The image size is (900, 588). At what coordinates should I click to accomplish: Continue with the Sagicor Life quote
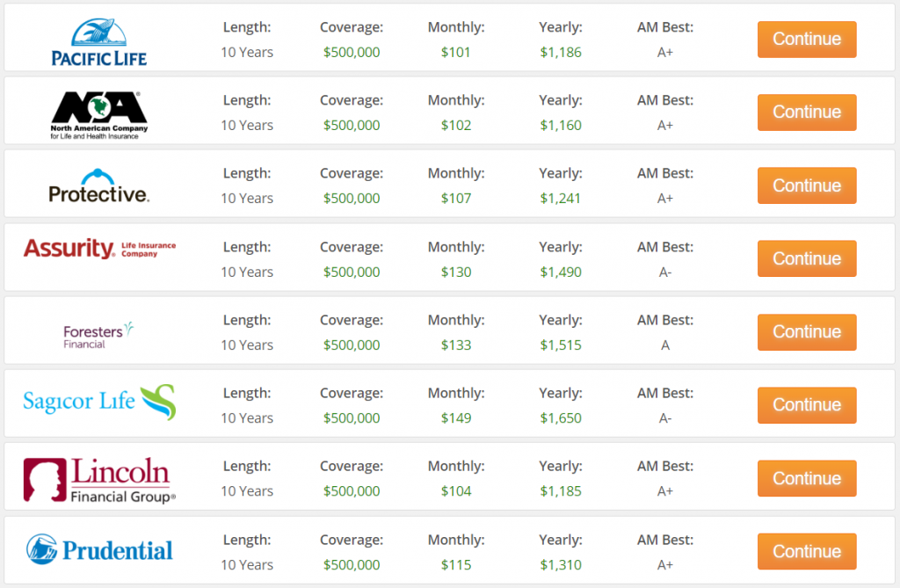pos(806,405)
